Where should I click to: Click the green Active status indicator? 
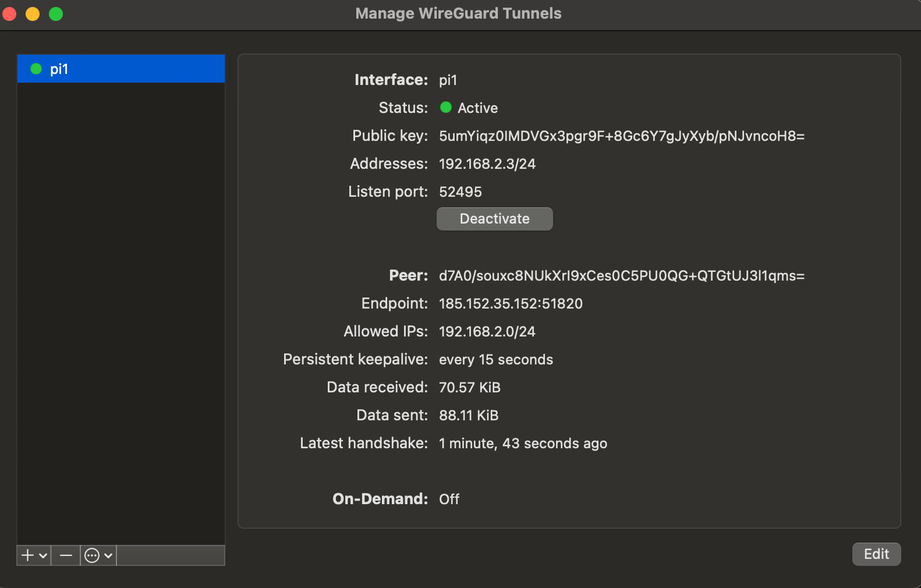[446, 108]
